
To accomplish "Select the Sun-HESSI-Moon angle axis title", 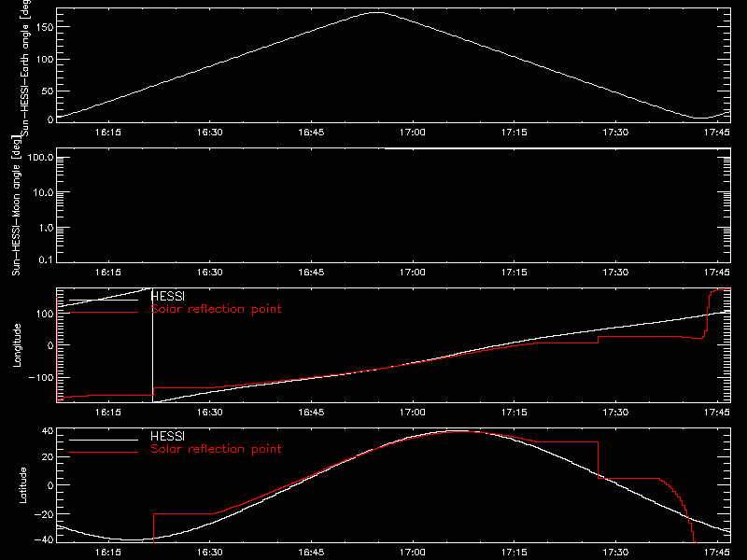I will point(16,205).
